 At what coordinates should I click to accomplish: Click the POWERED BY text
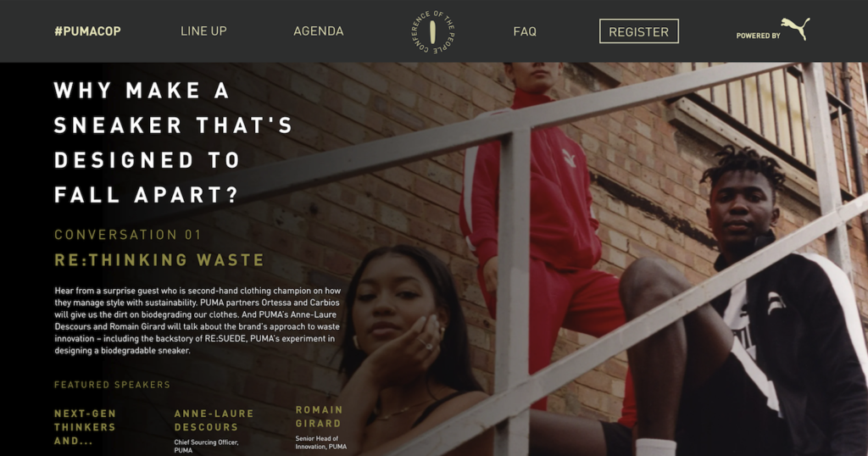click(x=758, y=36)
